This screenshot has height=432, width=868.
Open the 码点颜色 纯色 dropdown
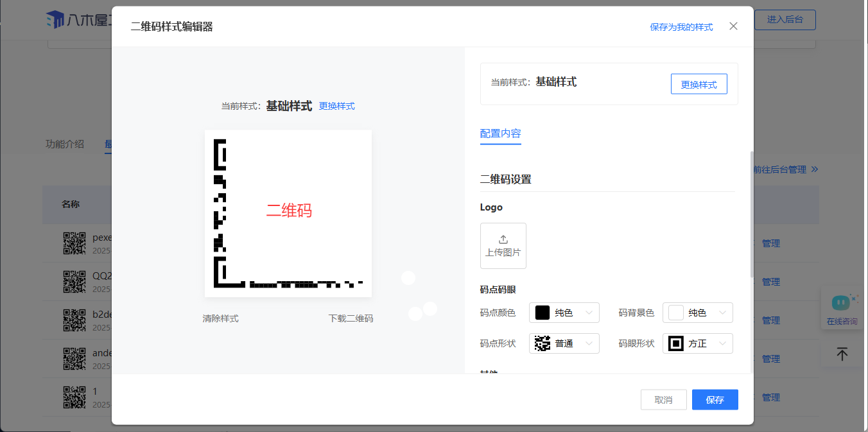click(564, 313)
